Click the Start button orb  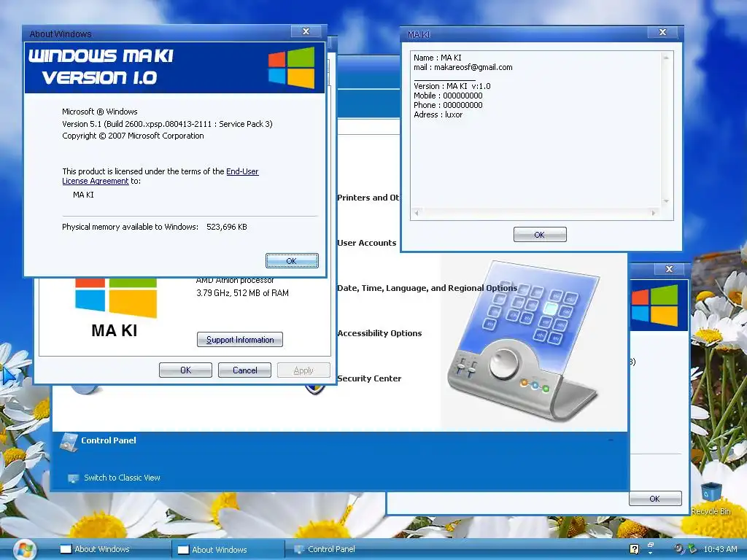tap(25, 549)
